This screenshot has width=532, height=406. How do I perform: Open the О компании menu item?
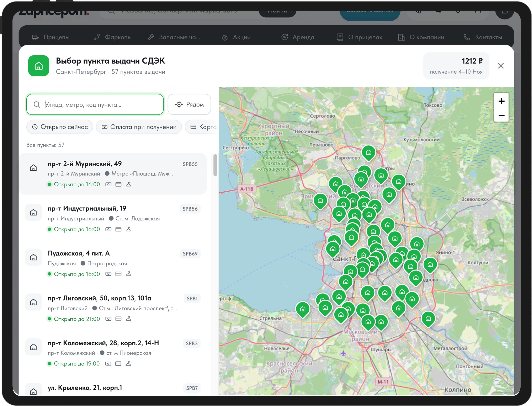[x=421, y=37]
